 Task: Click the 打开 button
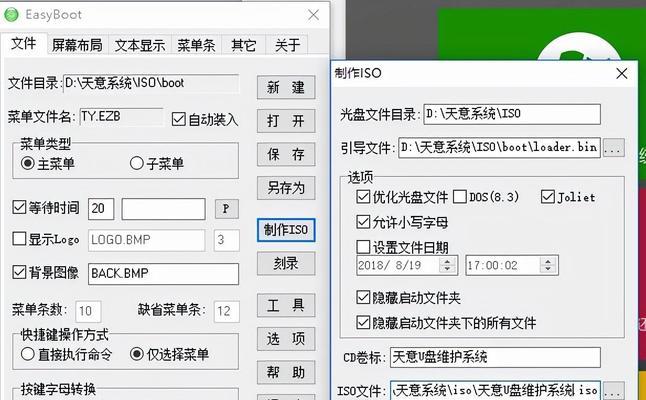(x=286, y=121)
